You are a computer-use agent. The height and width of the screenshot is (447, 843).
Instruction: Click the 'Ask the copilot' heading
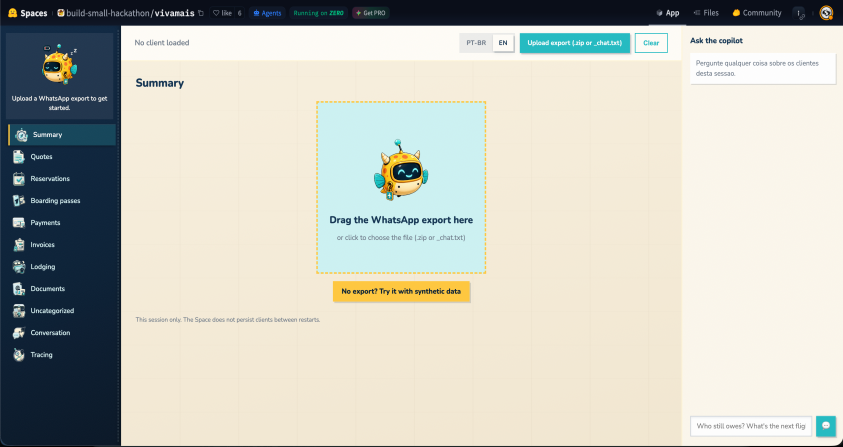pos(717,41)
